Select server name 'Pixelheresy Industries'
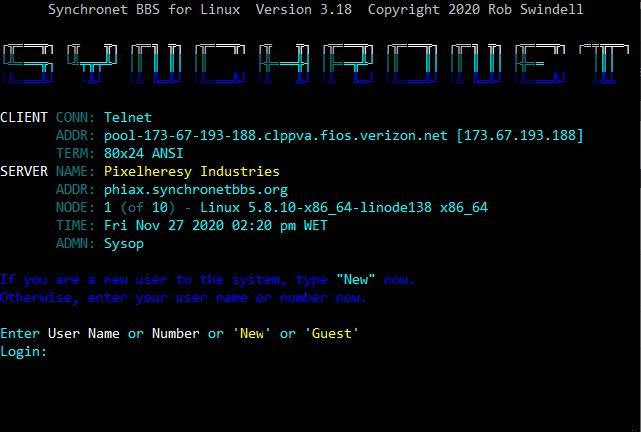Image resolution: width=641 pixels, height=432 pixels. click(192, 172)
